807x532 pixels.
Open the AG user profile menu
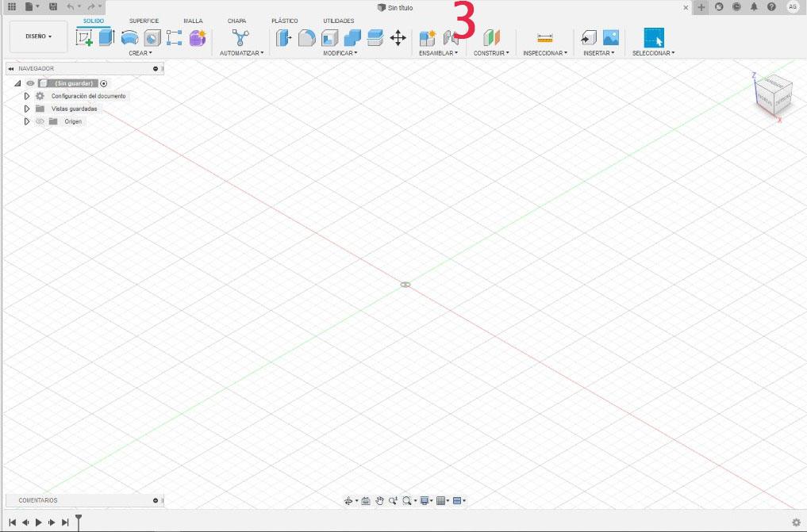793,6
